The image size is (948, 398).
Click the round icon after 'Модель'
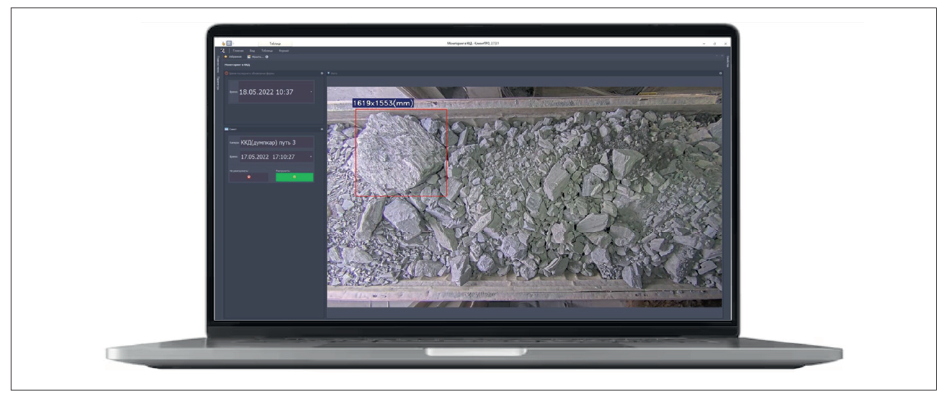pos(267,57)
